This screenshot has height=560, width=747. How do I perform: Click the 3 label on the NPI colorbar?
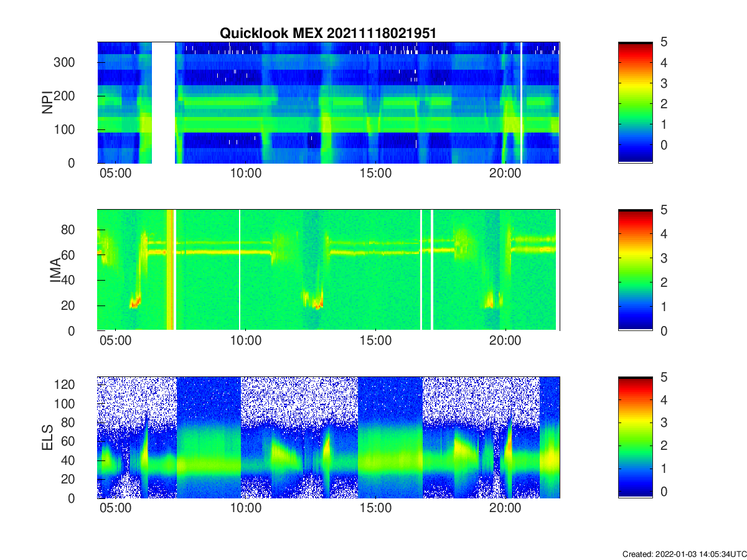point(664,83)
